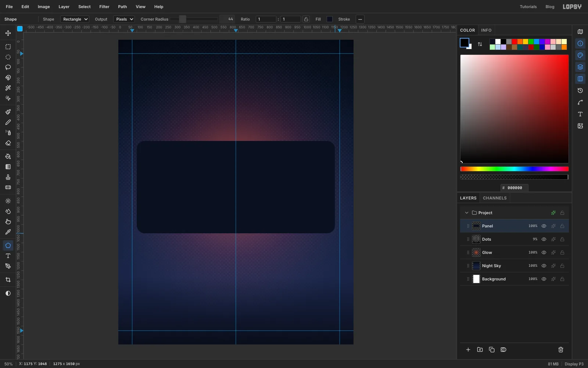Screen dimensions: 588x368
Task: Open the History panel icon
Action: click(x=580, y=91)
